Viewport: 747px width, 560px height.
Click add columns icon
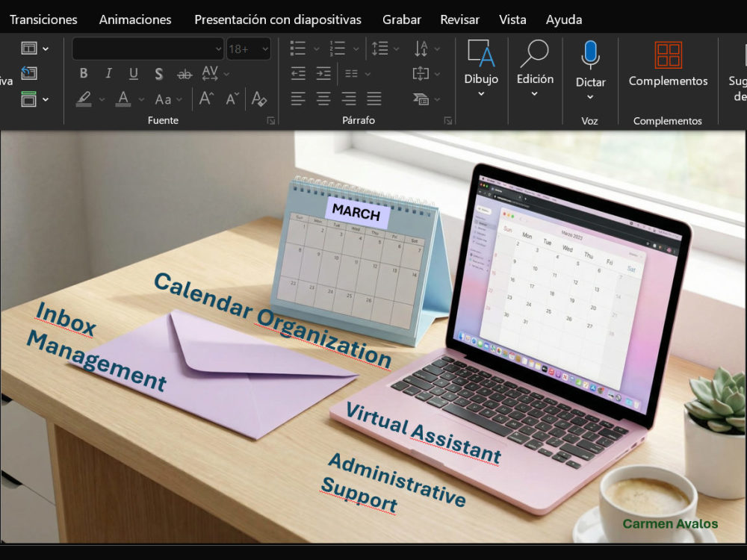click(351, 73)
